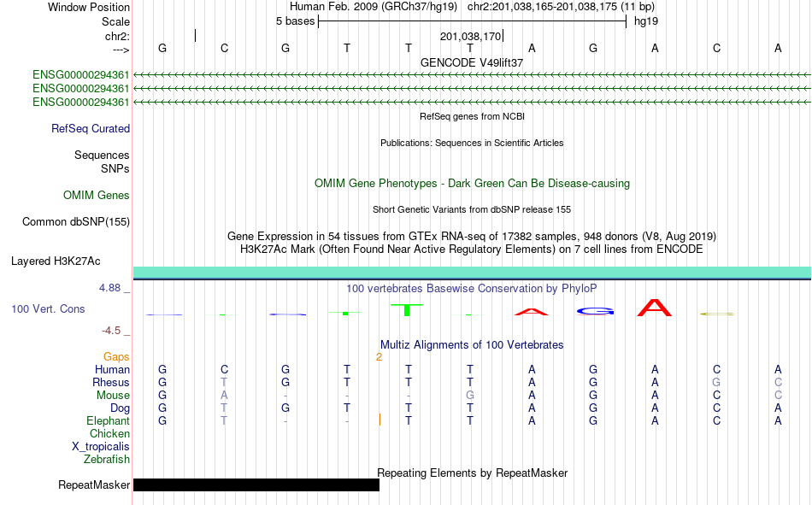Click Short Genetic Variants from dbSNP title

click(x=472, y=209)
